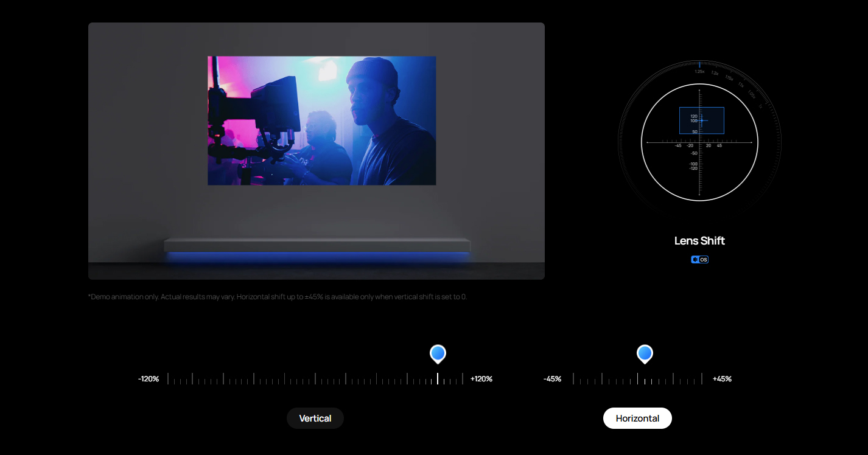Click the -45% horizontal slider minimum label
Screen dimensions: 868x455
(552, 379)
